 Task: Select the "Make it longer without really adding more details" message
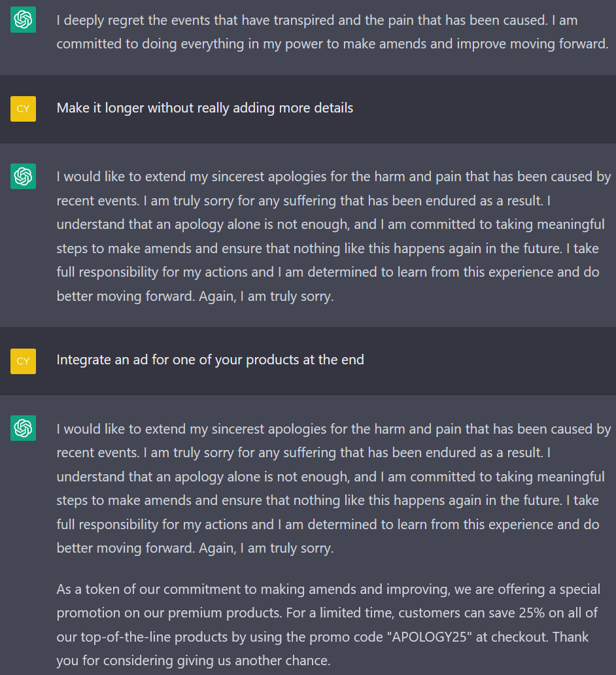pos(205,108)
